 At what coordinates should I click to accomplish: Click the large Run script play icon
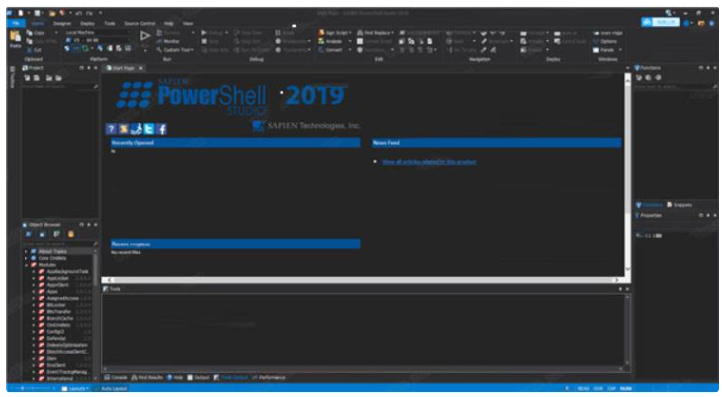click(145, 36)
